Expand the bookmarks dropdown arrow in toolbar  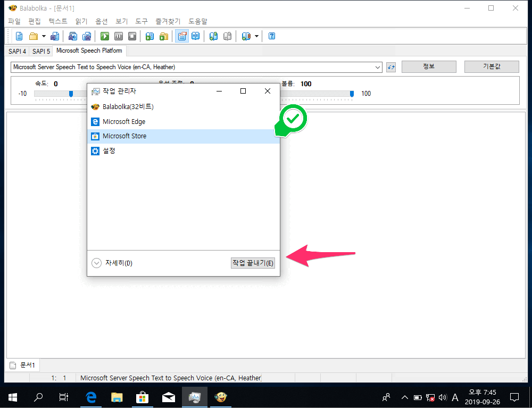pyautogui.click(x=256, y=36)
